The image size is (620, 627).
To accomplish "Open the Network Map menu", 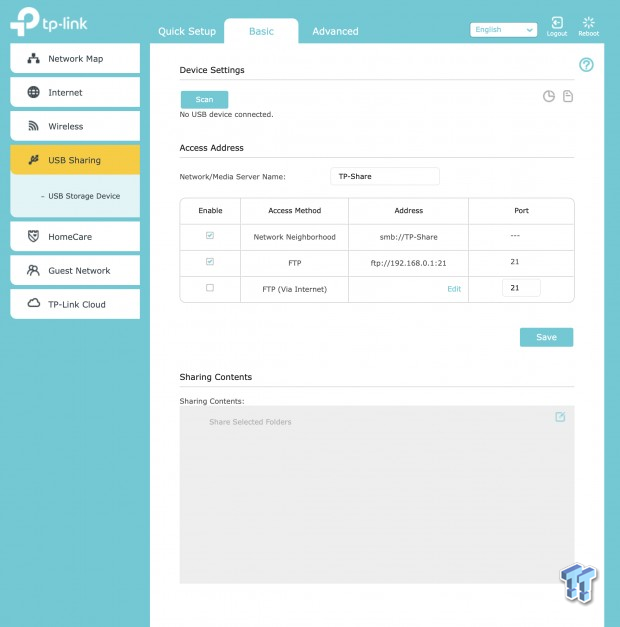I will tap(75, 58).
